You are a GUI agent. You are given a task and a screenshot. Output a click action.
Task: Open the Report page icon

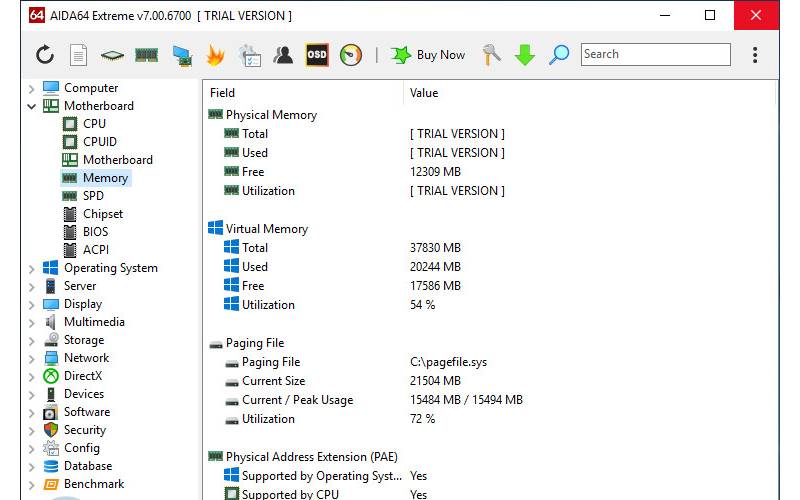(x=78, y=55)
